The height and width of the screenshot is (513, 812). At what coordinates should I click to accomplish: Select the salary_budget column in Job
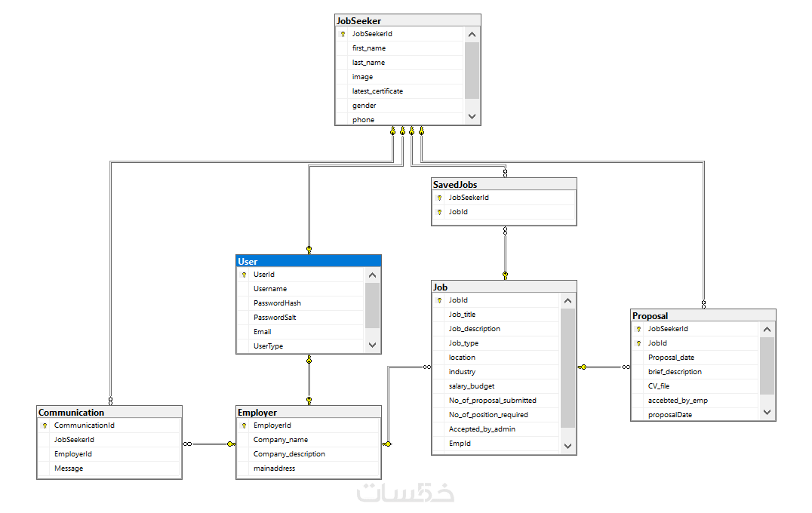tap(496, 386)
